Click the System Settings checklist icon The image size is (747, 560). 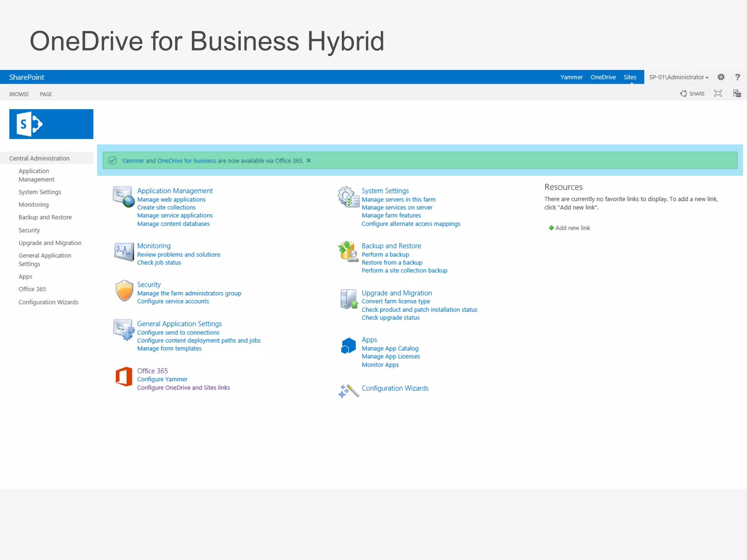click(348, 197)
